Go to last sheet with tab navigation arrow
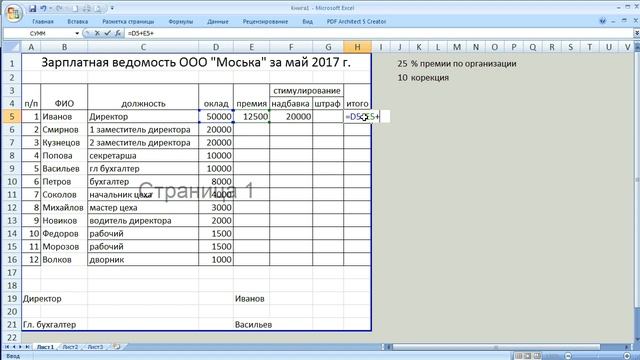Viewport: 640px width, 360px height. point(28,347)
